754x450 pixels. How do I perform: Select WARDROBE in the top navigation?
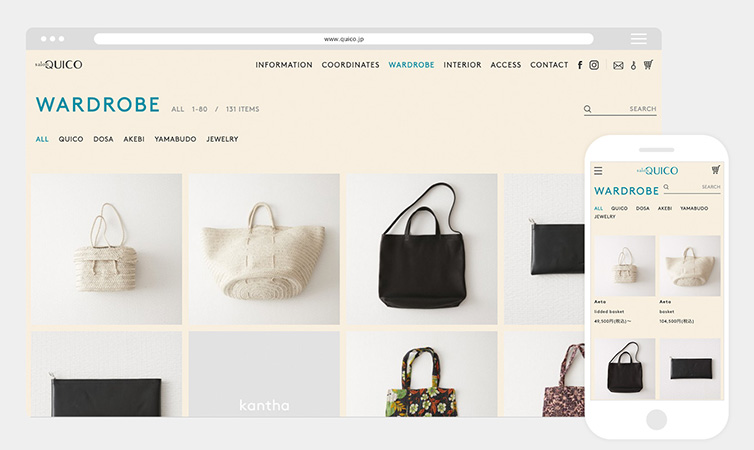pyautogui.click(x=411, y=65)
